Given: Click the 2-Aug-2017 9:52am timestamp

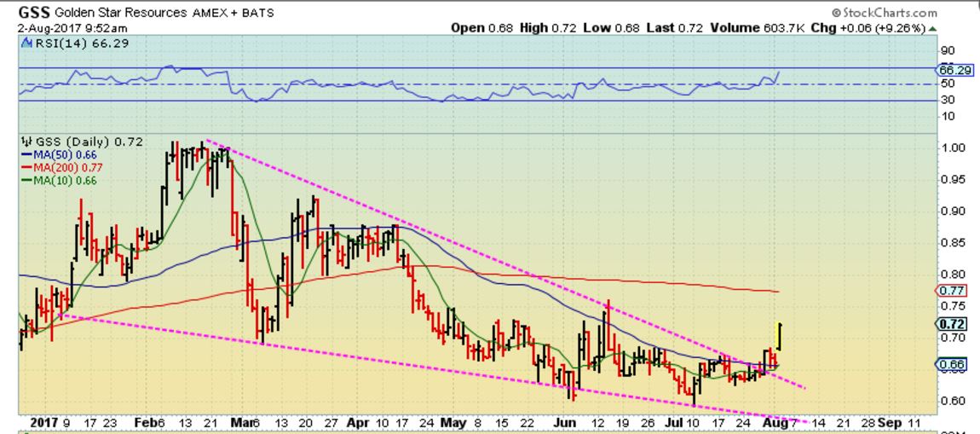Looking at the screenshot, I should coord(72,27).
